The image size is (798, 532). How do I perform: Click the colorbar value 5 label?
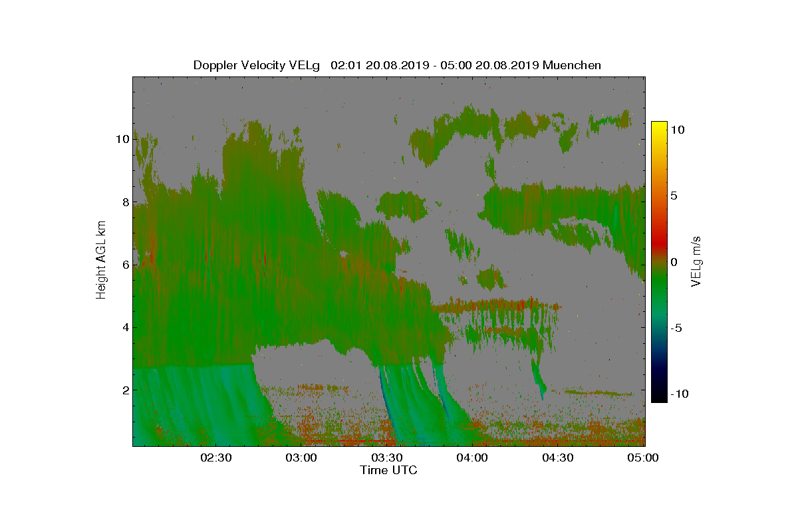pyautogui.click(x=673, y=196)
